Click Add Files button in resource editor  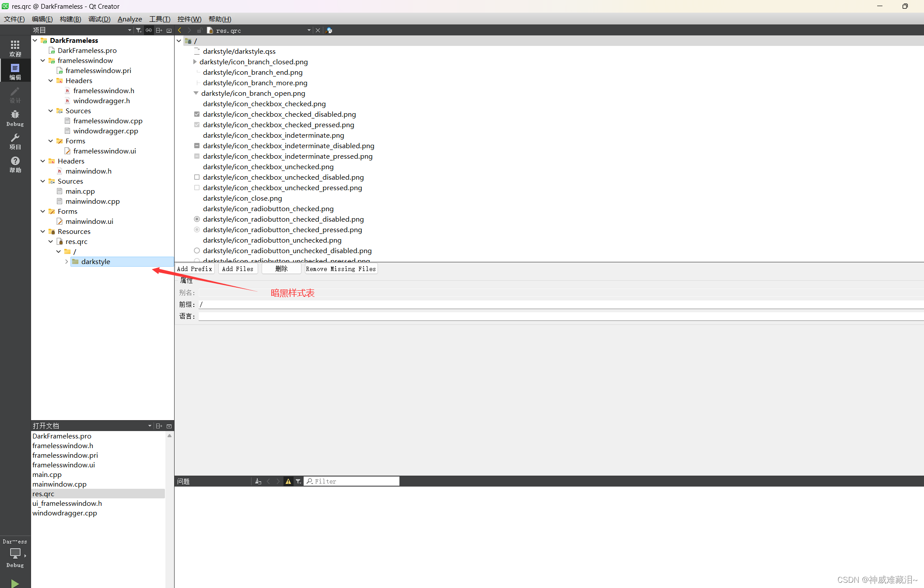[238, 268]
